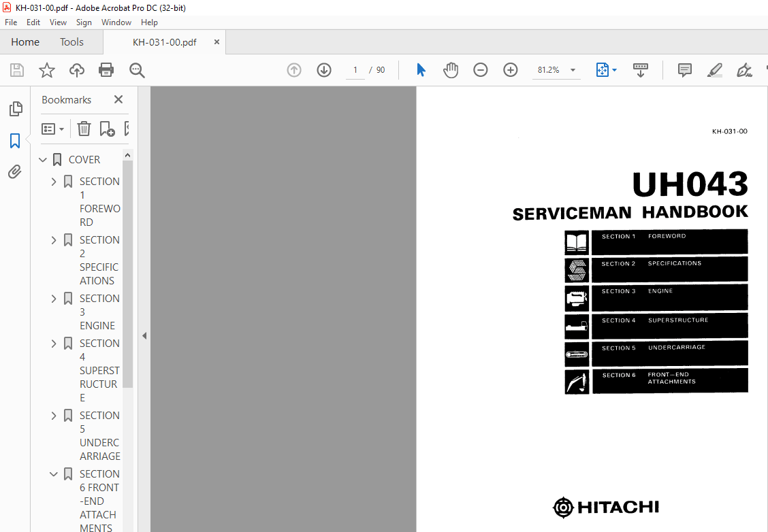Click the page number input field
This screenshot has height=532, width=768.
tap(355, 69)
